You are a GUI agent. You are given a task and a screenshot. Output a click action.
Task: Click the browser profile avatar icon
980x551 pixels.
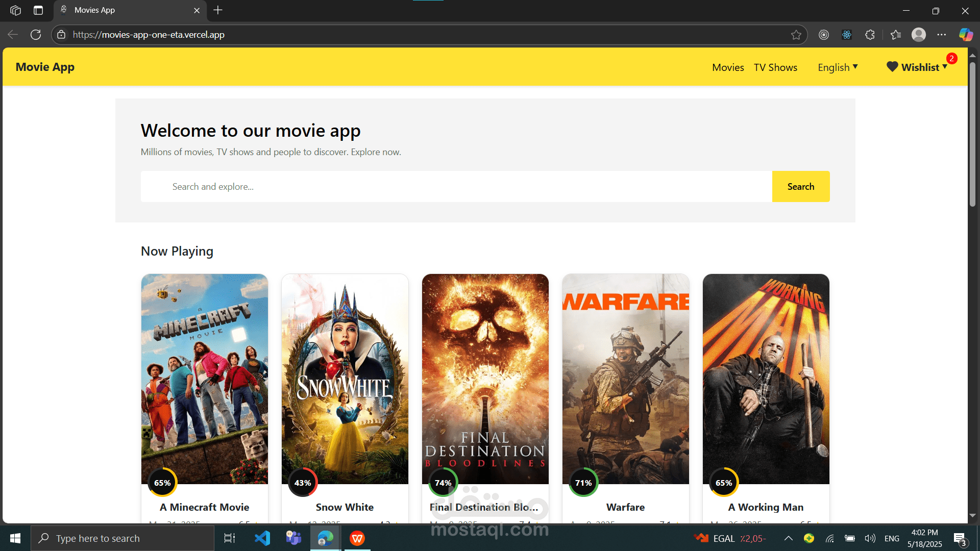(919, 34)
